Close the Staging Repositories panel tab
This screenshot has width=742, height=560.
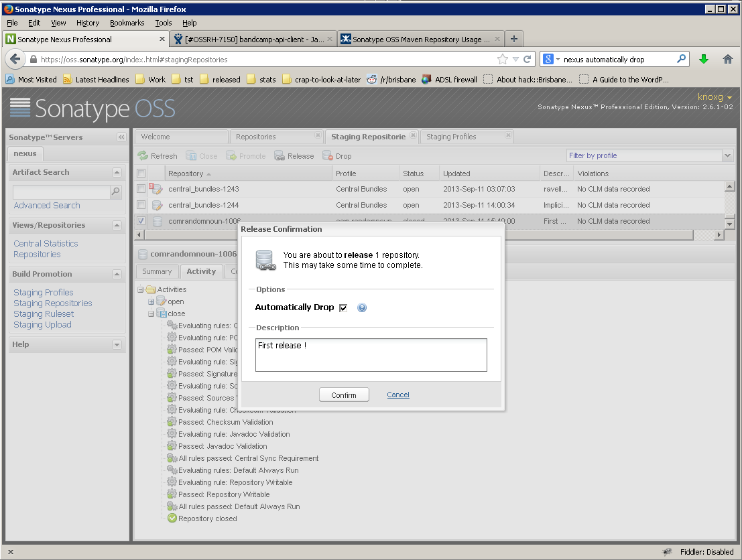413,135
